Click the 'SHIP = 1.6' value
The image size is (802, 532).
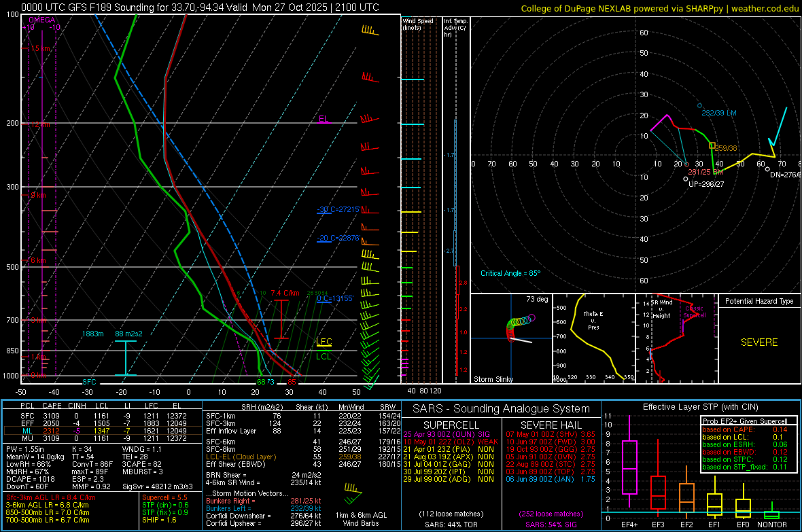(159, 520)
